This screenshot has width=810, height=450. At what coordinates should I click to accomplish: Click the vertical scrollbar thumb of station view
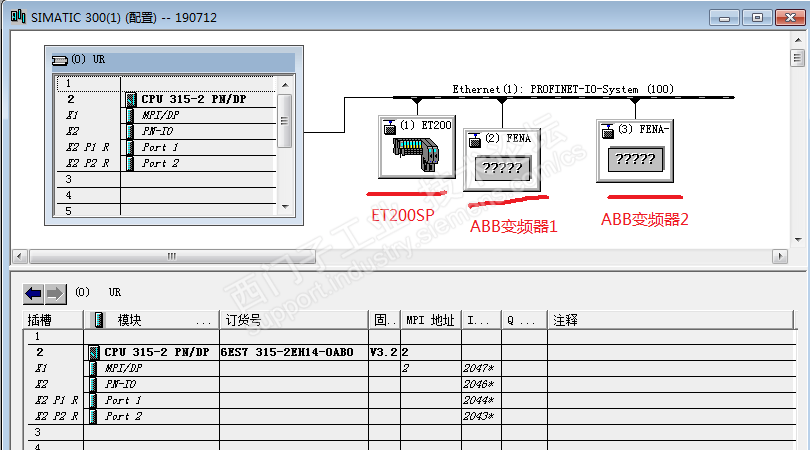[x=798, y=57]
